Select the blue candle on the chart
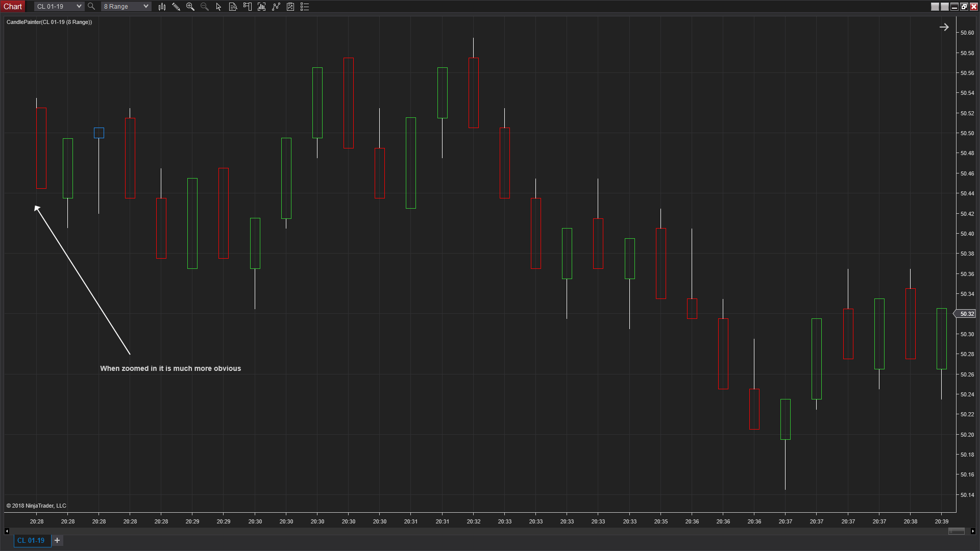This screenshot has height=551, width=980. pyautogui.click(x=99, y=133)
